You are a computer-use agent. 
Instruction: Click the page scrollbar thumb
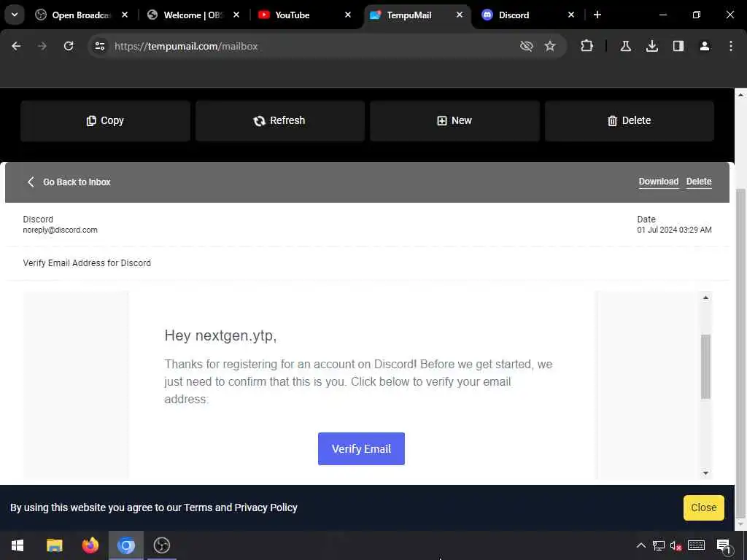740,354
